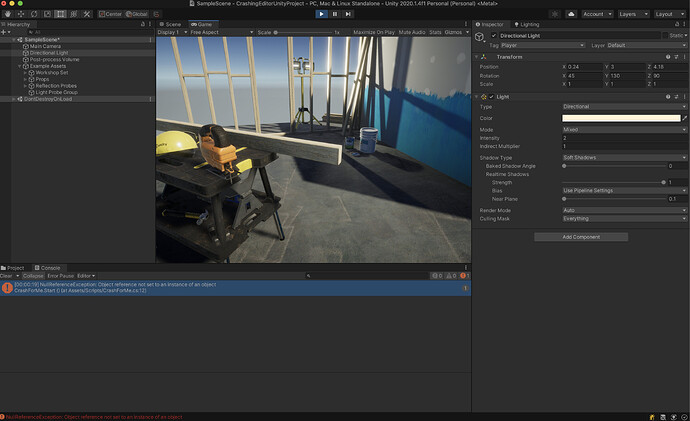Screen dimensions: 690x421
Task: Open Transform component context menu
Action: 684,57
